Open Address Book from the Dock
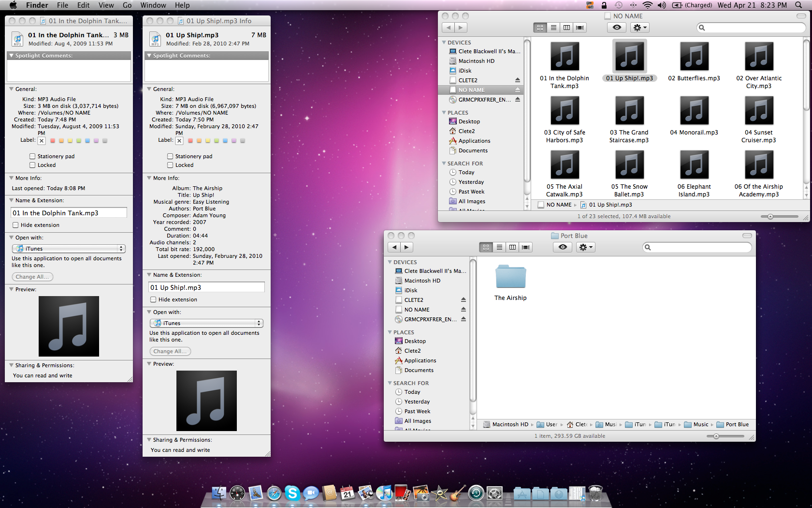The width and height of the screenshot is (812, 508). coord(329,493)
